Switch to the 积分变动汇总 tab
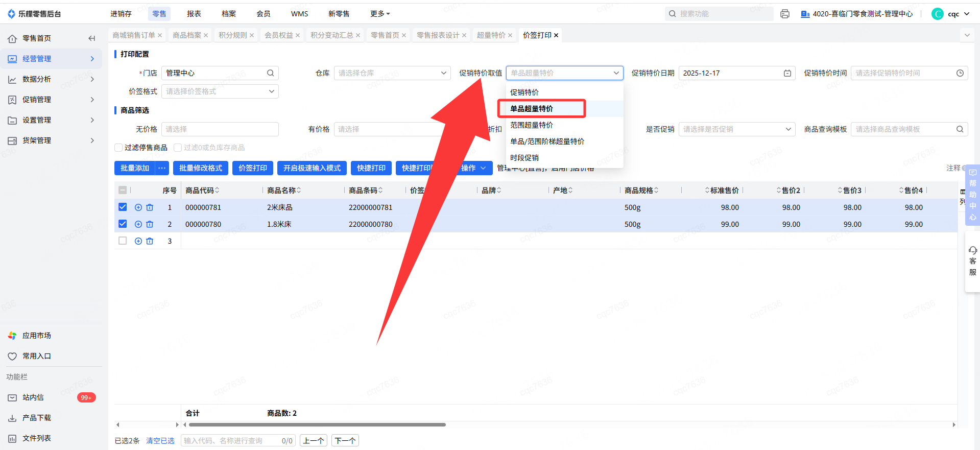The image size is (980, 450). point(332,35)
